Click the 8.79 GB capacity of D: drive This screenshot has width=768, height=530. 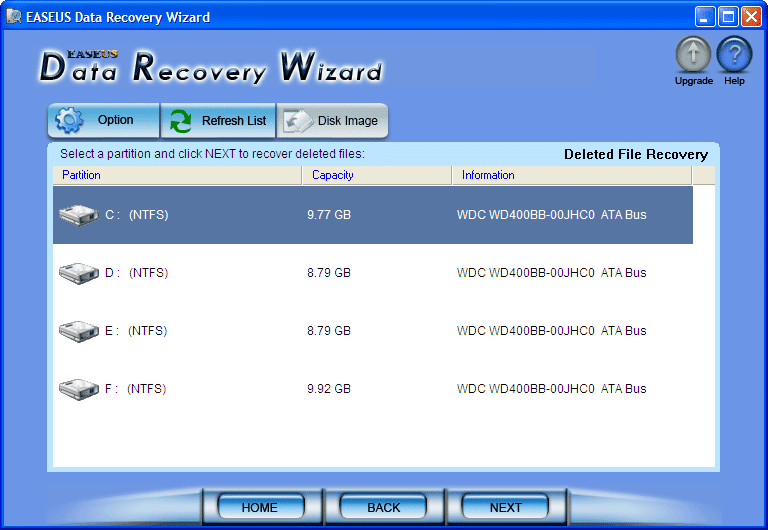(329, 273)
